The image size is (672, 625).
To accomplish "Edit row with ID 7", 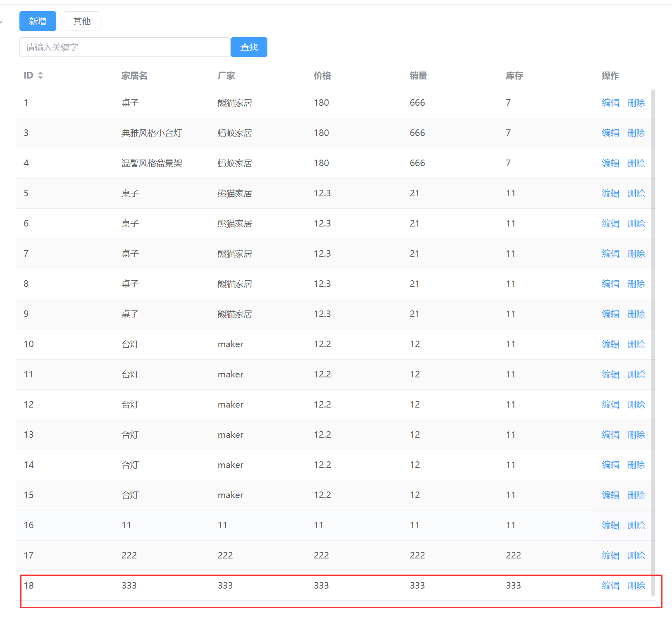I will click(610, 254).
